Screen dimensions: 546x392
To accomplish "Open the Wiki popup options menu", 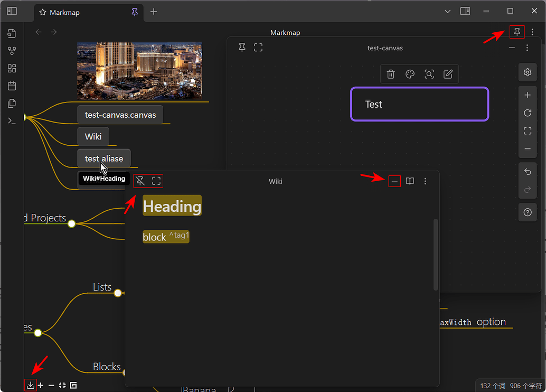I will [x=425, y=181].
